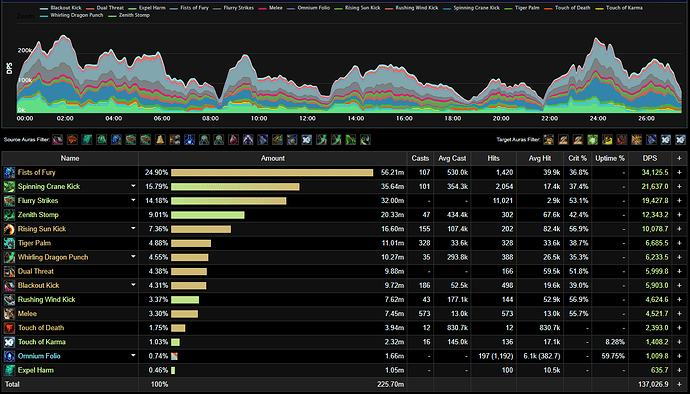
Task: Toggle Flurry Strikes series in chart legend
Action: coord(233,8)
